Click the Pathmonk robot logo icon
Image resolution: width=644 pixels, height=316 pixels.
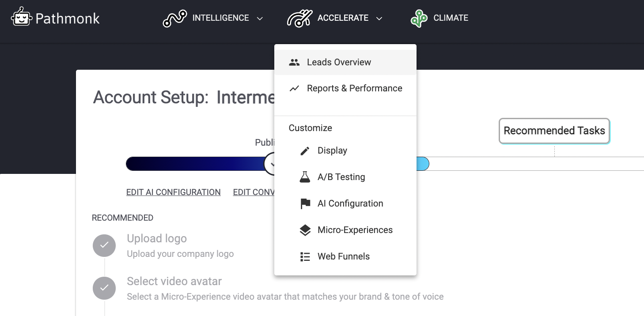[x=22, y=18]
